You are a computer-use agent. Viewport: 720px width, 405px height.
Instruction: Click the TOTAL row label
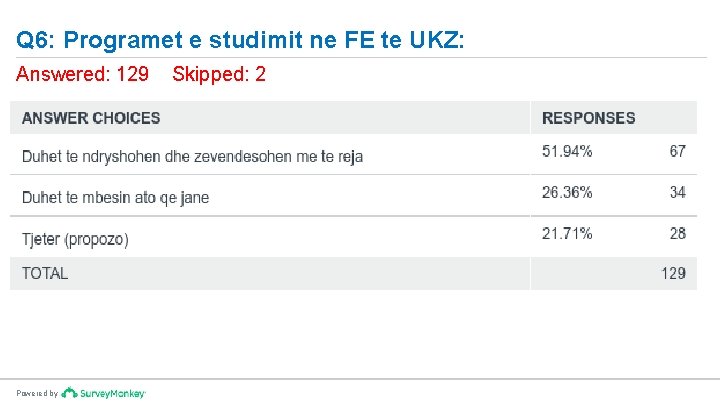[45, 273]
